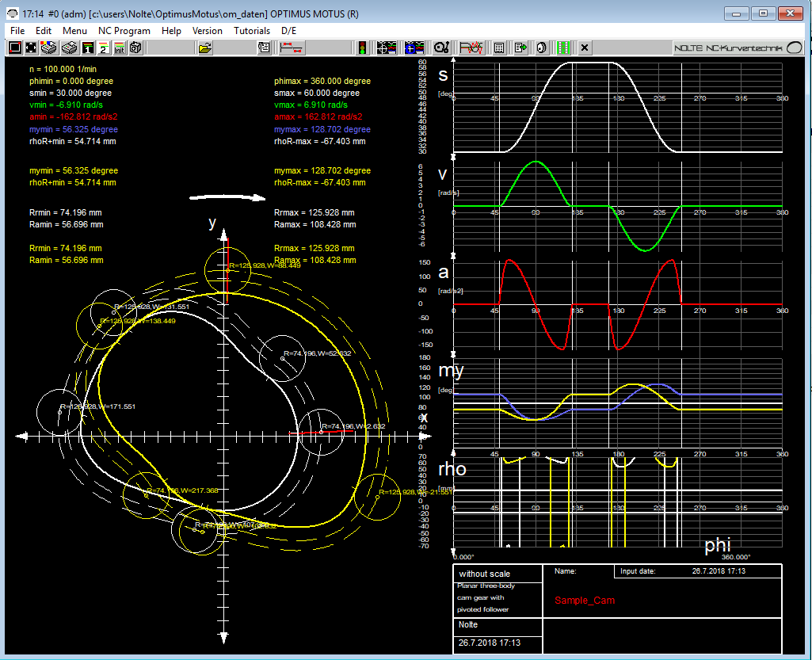Click the green bar chart icon
812x660 pixels.
coord(563,48)
